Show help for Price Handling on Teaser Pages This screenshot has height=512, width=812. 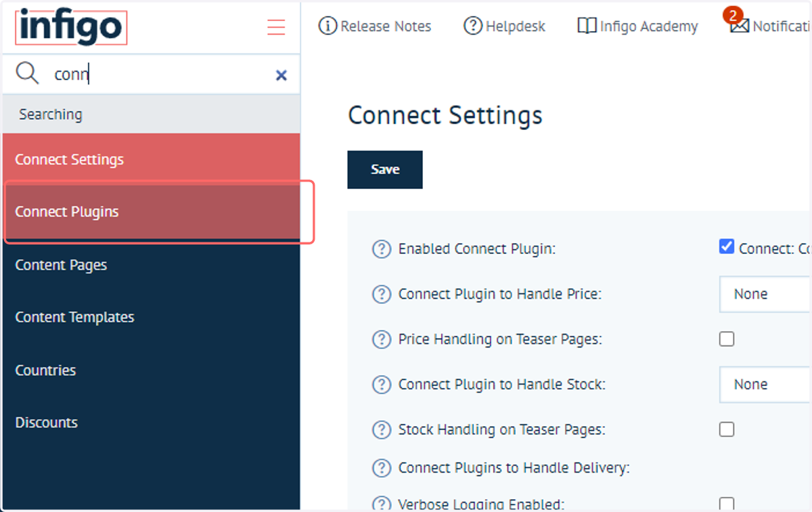382,339
